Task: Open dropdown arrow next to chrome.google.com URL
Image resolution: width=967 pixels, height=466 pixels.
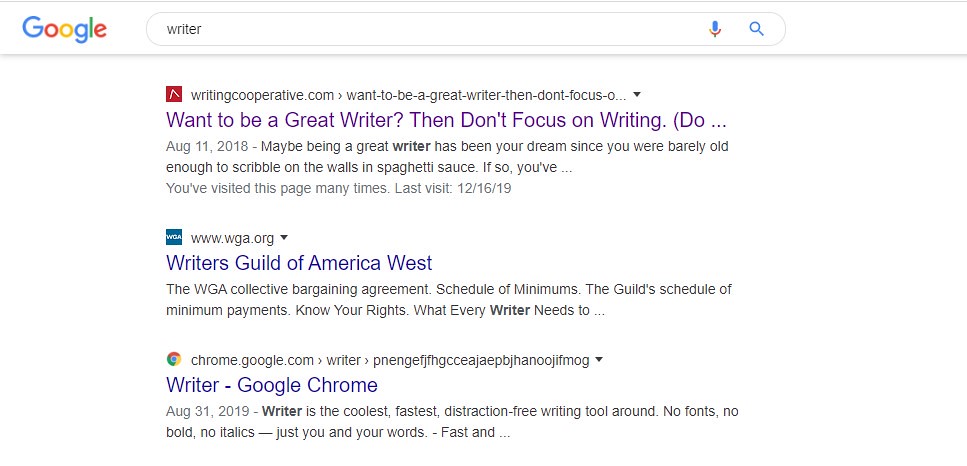Action: click(599, 359)
